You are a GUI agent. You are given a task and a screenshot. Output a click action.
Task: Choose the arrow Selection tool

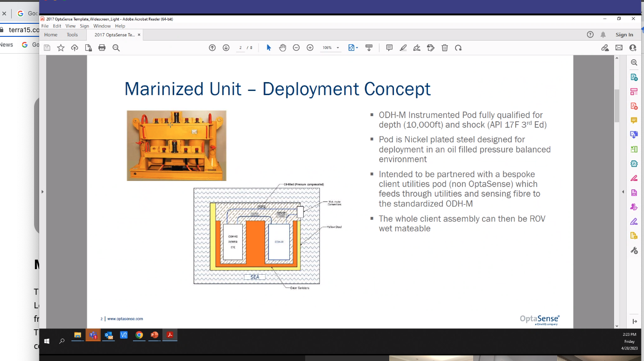click(x=269, y=48)
